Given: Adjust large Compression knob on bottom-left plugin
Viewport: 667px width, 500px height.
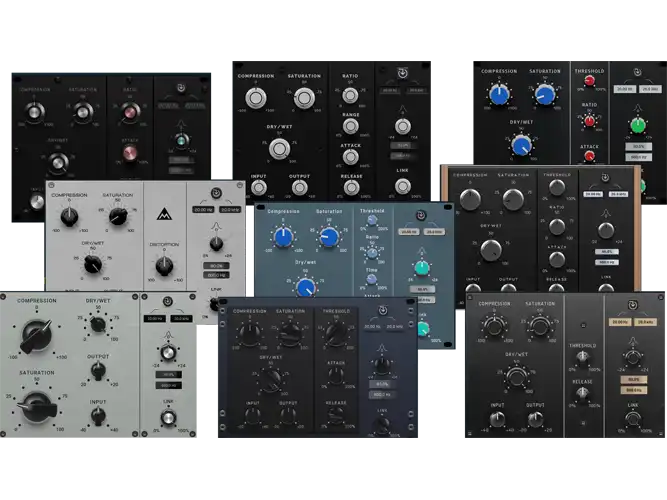Looking at the screenshot, I should (x=37, y=336).
